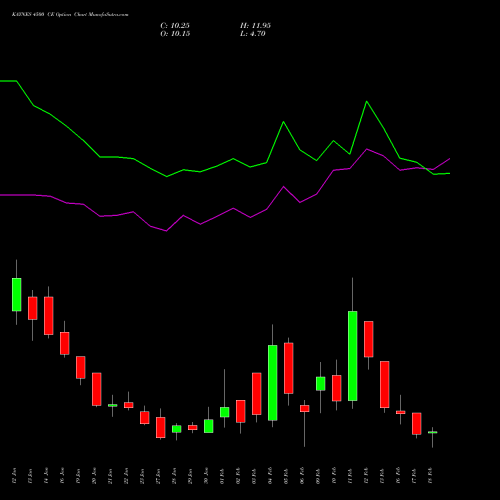The height and width of the screenshot is (500, 500).
Task: Click the '11 Feb' date label on the axis
Action: pos(350,476)
